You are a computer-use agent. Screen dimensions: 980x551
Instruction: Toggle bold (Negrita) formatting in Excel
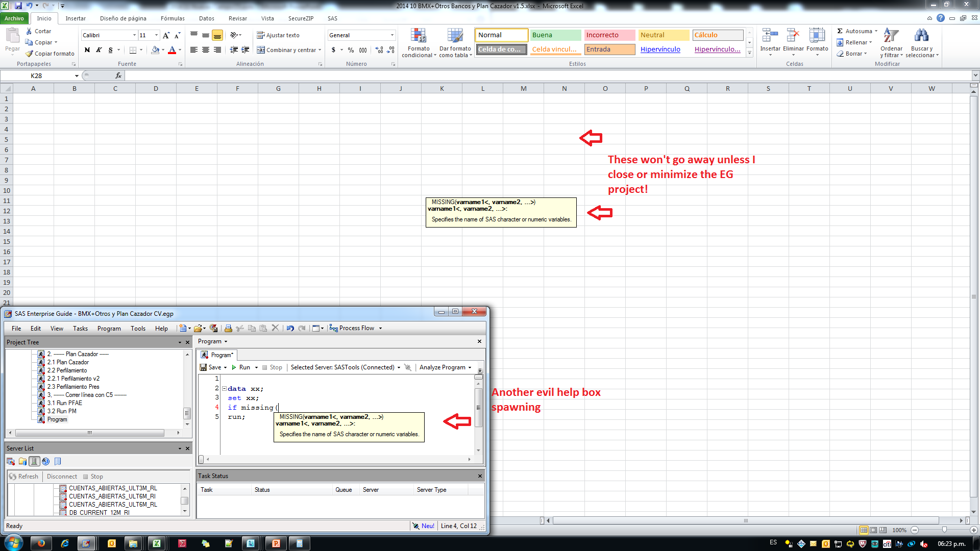pyautogui.click(x=87, y=50)
